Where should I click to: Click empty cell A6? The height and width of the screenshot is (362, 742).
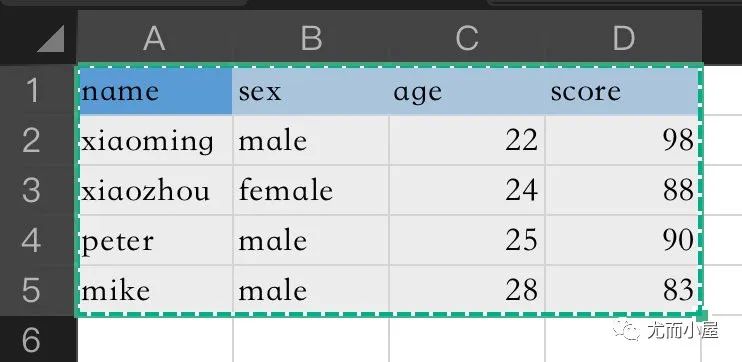coord(155,340)
